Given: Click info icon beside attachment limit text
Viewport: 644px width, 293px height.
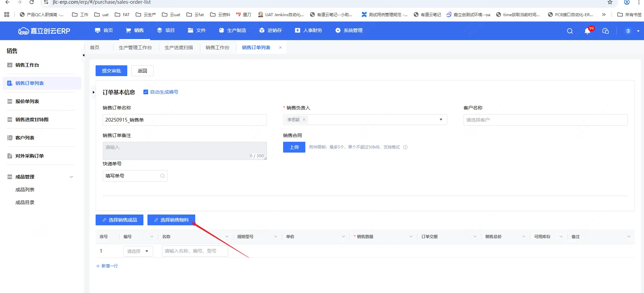Looking at the screenshot, I should click(405, 147).
